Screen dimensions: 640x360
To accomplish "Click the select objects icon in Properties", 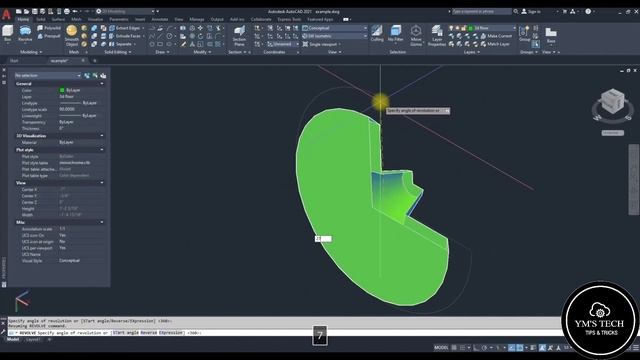I will point(95,76).
